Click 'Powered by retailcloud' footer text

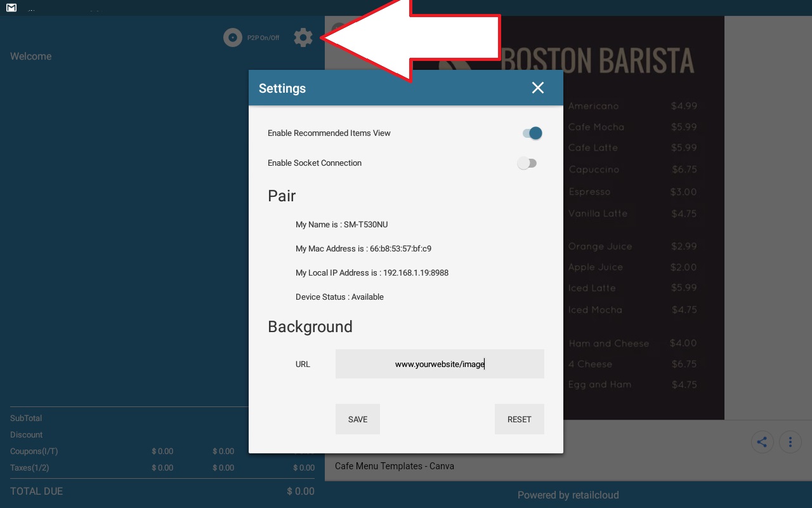click(x=568, y=495)
